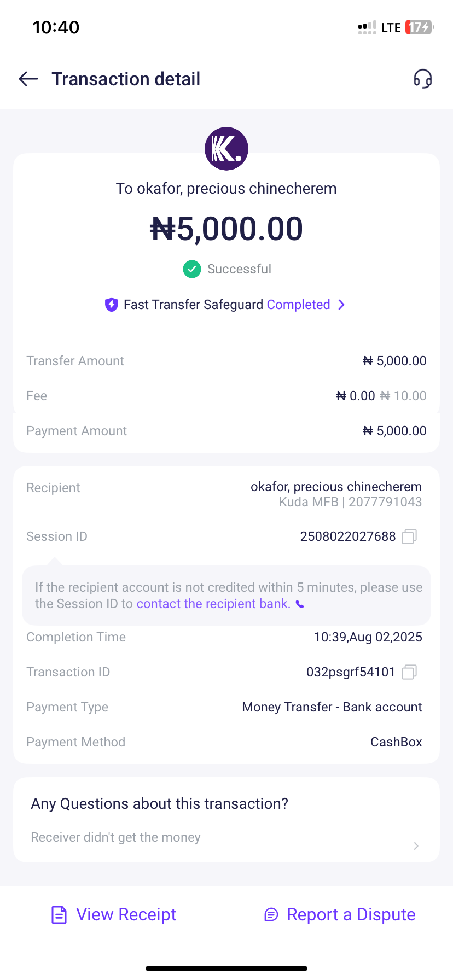
Task: Tap the Transaction detail title
Action: pyautogui.click(x=126, y=79)
